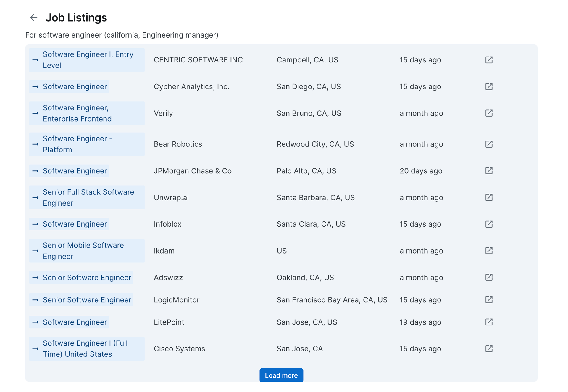Image resolution: width=568 pixels, height=392 pixels.
Task: Click the San Bruno, CA, US location
Action: click(x=309, y=113)
